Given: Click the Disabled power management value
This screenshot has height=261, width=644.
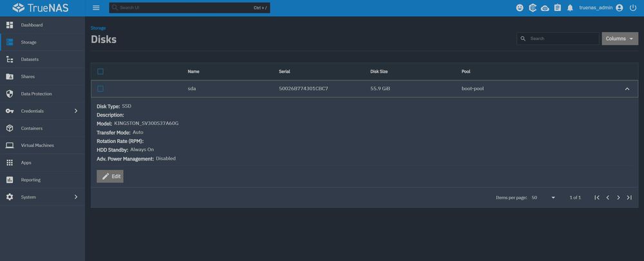Looking at the screenshot, I should pyautogui.click(x=166, y=159).
